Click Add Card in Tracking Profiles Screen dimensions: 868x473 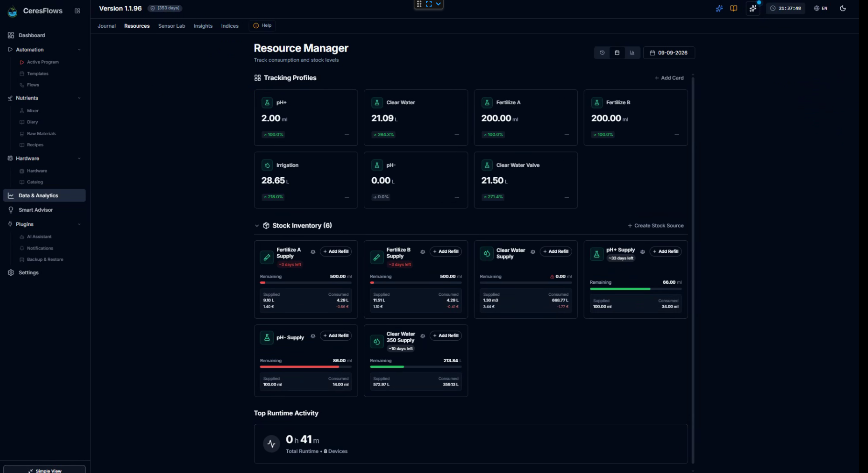point(669,78)
